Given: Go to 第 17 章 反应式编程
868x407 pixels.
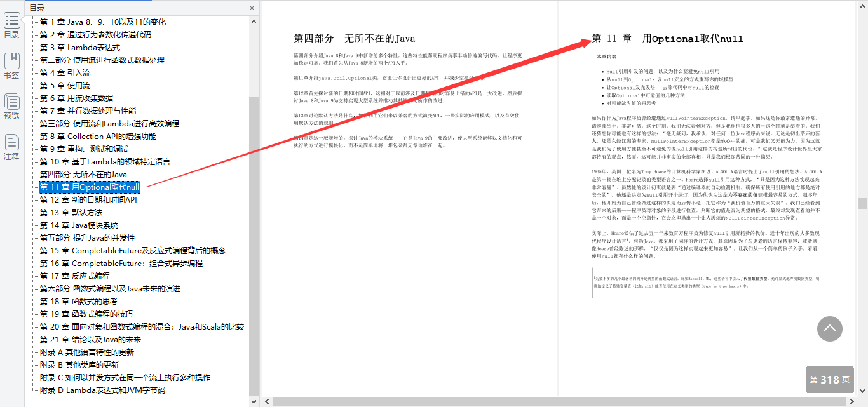Looking at the screenshot, I should [x=74, y=276].
